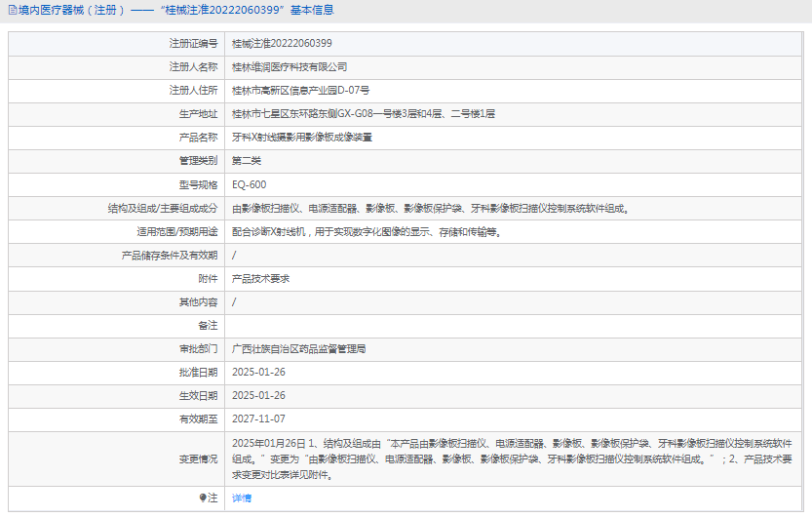
Task: Click the 附件 label
Action: tap(208, 279)
